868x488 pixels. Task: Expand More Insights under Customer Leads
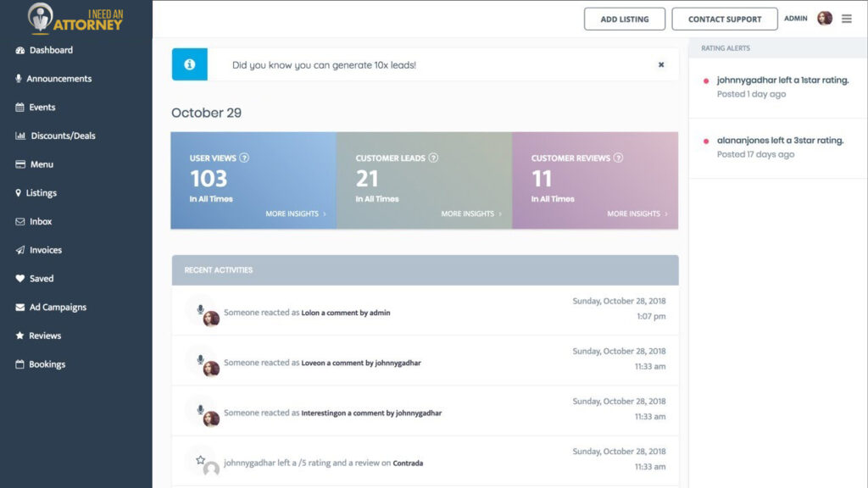(x=471, y=214)
